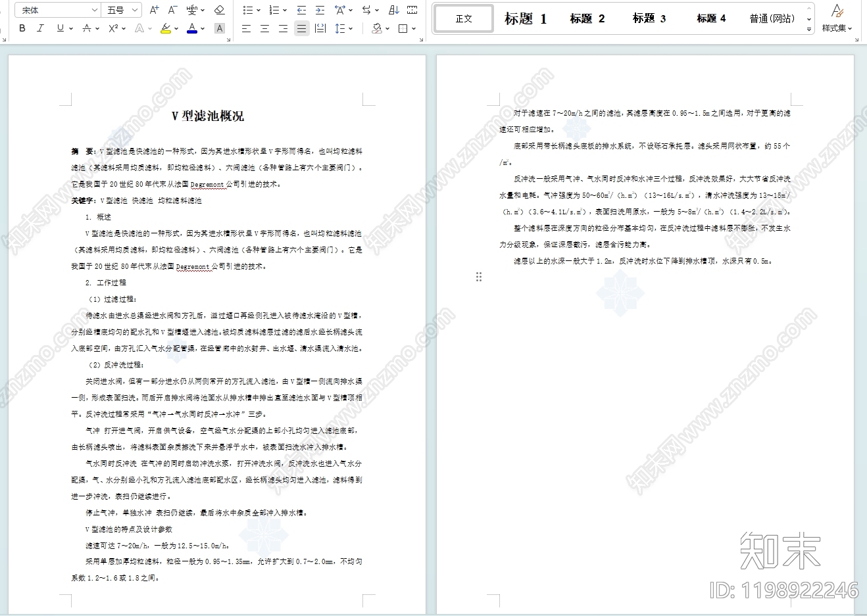Screen dimensions: 867x616
Task: Increase the font size with A+ icon
Action: coord(154,10)
